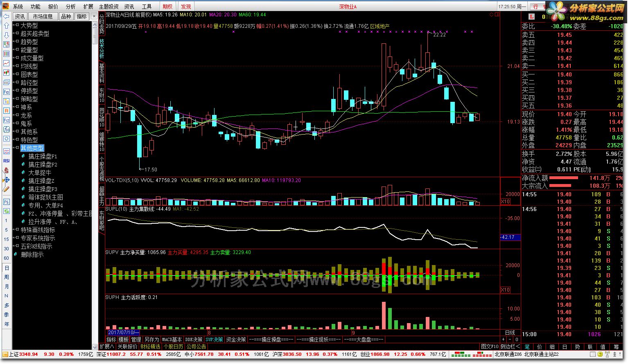Select the 笔 tab in the tick panel

[527, 346]
